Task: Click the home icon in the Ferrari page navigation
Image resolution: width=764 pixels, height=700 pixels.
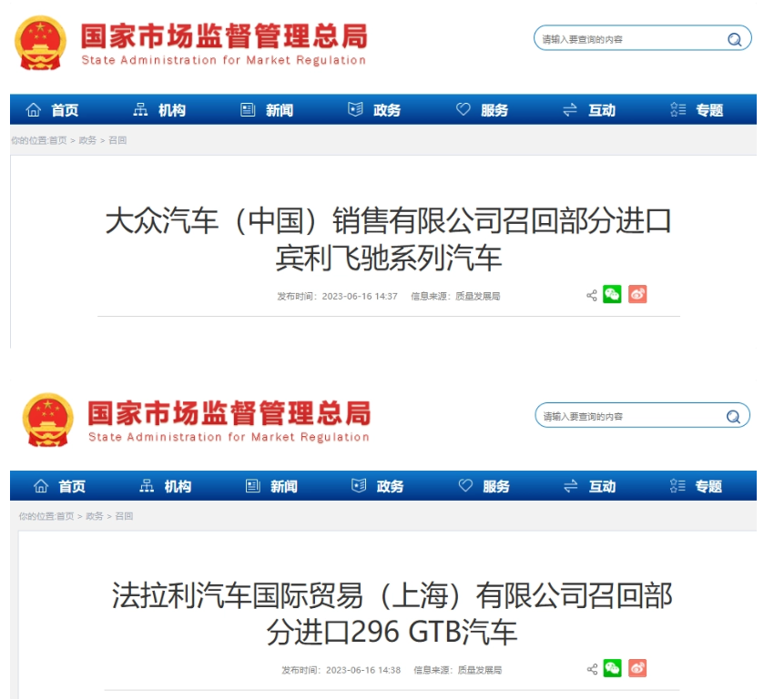Action: (41, 486)
